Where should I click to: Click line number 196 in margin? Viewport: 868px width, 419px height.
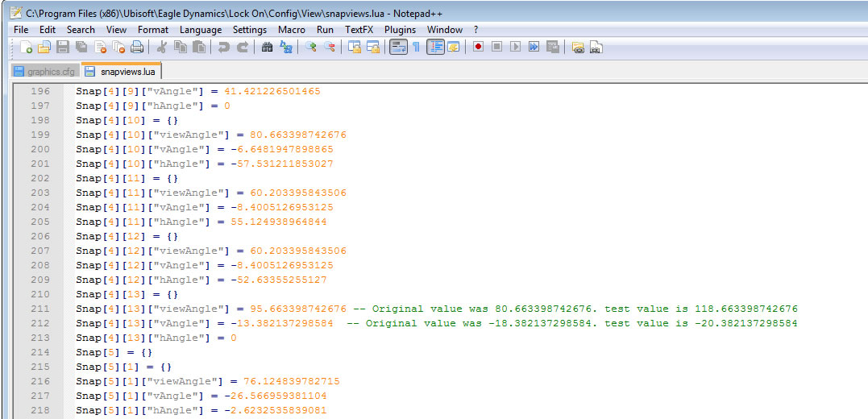pyautogui.click(x=40, y=91)
